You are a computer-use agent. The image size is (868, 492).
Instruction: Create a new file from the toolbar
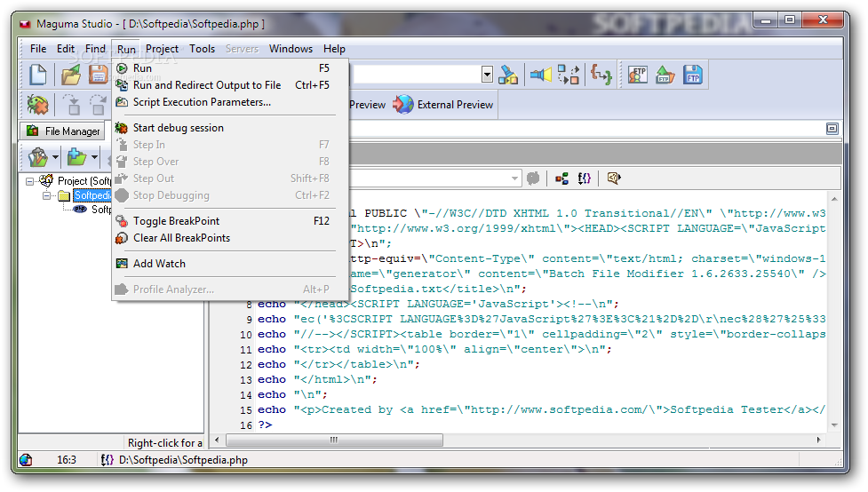tap(37, 75)
